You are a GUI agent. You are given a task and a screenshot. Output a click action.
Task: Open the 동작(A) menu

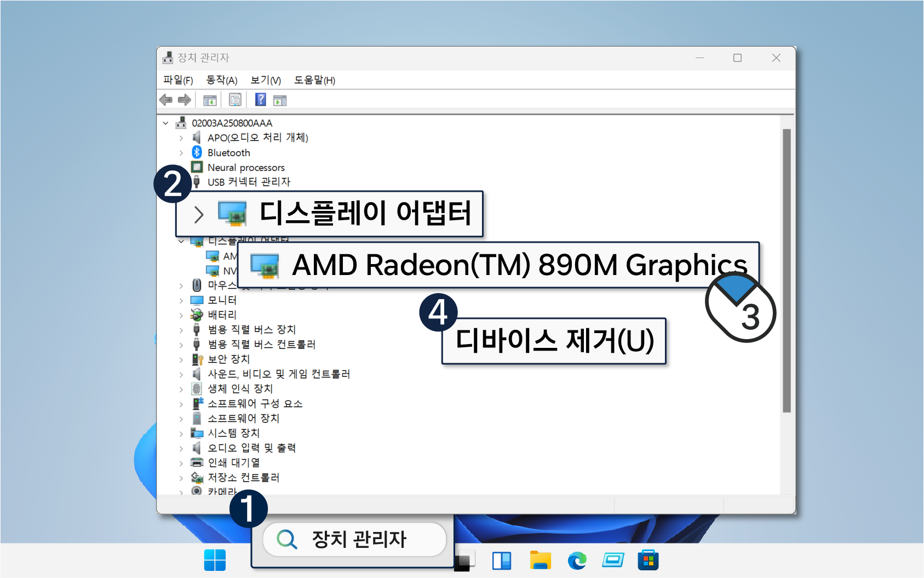(x=221, y=80)
